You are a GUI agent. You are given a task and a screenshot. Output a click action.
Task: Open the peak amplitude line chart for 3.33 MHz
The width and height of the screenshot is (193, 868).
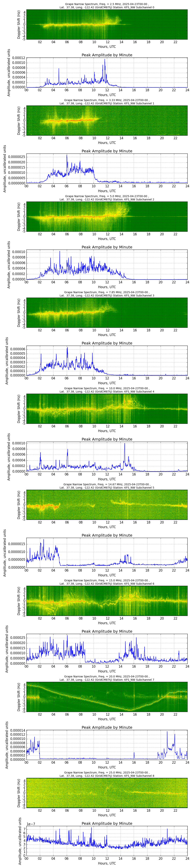click(x=107, y=168)
